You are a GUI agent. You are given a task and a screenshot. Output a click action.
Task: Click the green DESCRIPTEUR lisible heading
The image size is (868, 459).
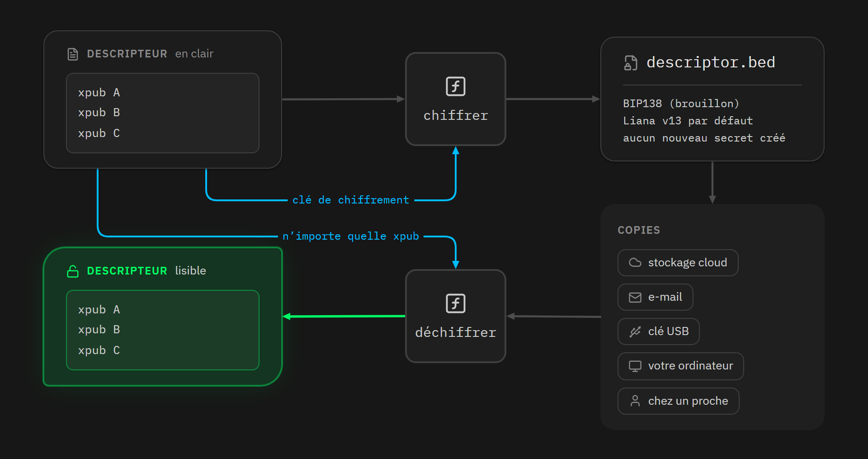point(146,271)
